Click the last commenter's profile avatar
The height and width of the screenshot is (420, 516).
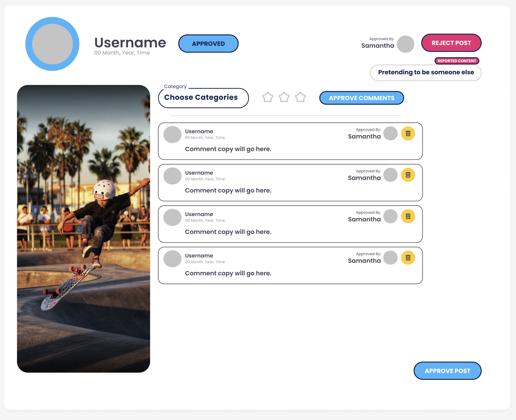coord(172,259)
